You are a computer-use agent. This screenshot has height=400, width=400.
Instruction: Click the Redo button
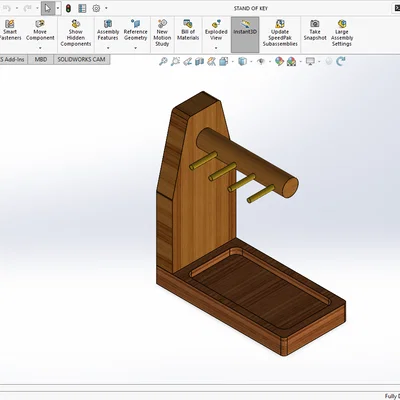(x=28, y=8)
